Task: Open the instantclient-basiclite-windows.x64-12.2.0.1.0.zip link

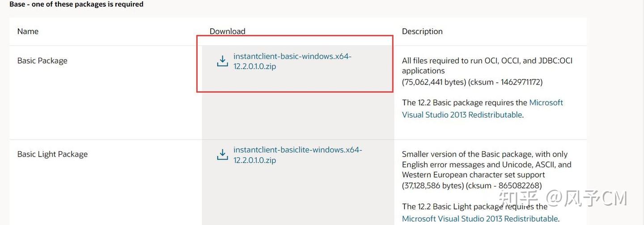Action: pos(297,155)
